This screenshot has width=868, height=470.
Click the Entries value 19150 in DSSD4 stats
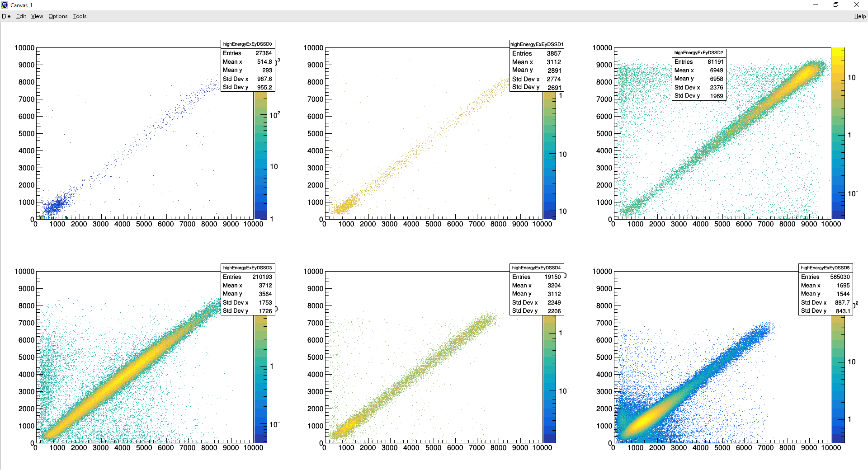[x=552, y=277]
